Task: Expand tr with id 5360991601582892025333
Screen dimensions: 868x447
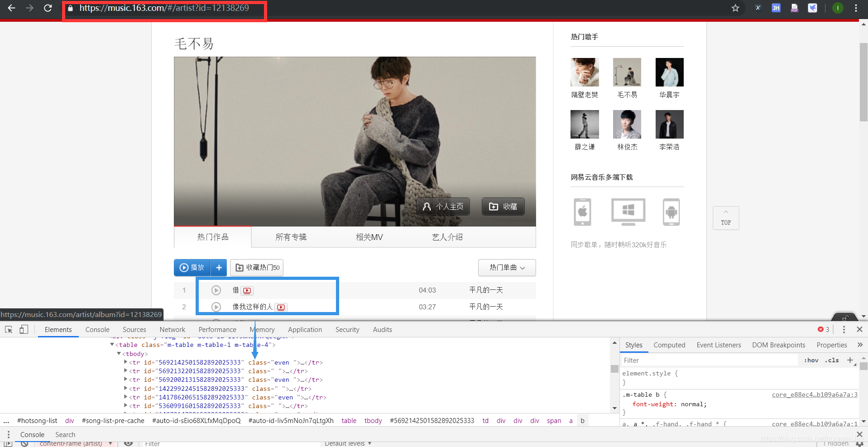Action: click(x=126, y=406)
